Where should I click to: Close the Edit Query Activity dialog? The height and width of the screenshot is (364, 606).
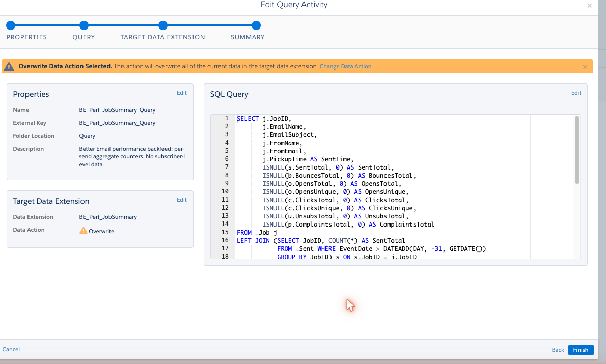tap(589, 6)
